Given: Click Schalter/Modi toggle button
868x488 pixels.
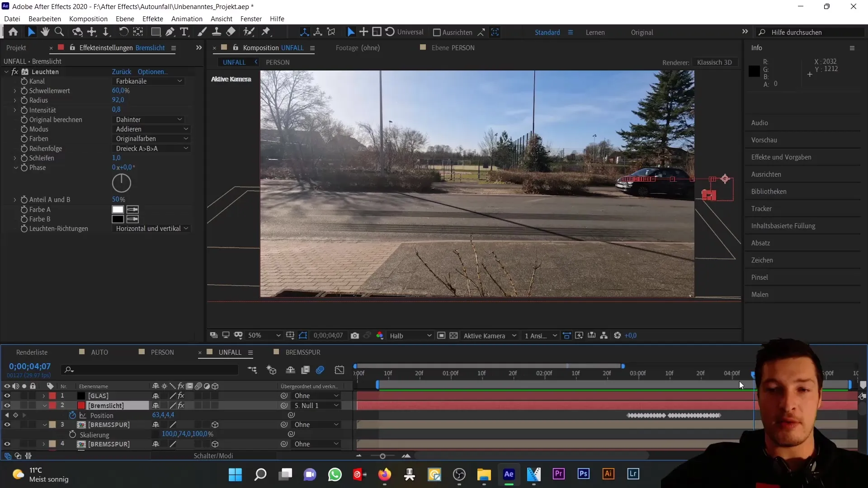Looking at the screenshot, I should [x=213, y=456].
